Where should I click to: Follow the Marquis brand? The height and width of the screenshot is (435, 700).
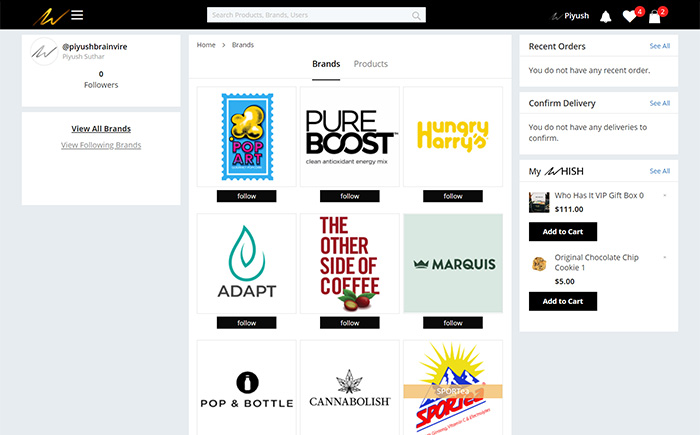(x=453, y=323)
